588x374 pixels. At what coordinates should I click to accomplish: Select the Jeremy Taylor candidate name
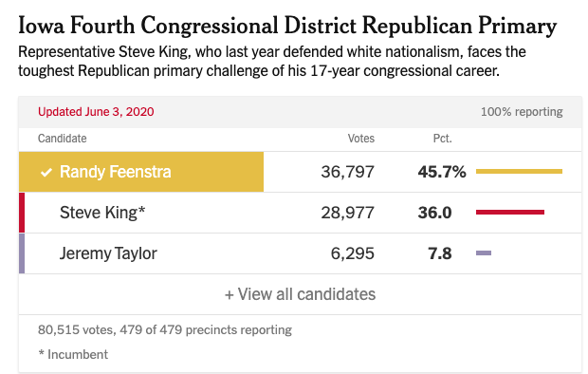[108, 253]
